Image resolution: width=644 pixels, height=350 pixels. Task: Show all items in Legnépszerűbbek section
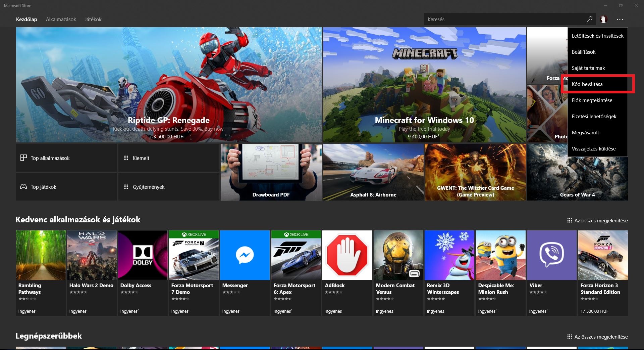click(597, 337)
